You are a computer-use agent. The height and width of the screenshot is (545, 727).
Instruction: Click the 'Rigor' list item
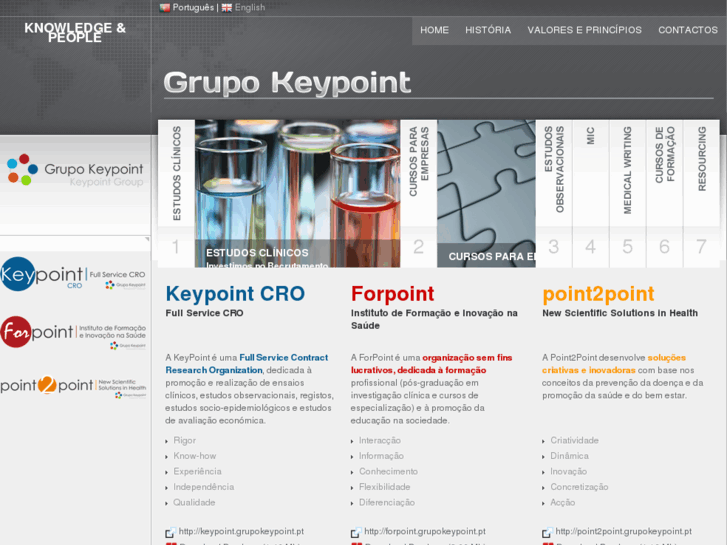pyautogui.click(x=185, y=440)
